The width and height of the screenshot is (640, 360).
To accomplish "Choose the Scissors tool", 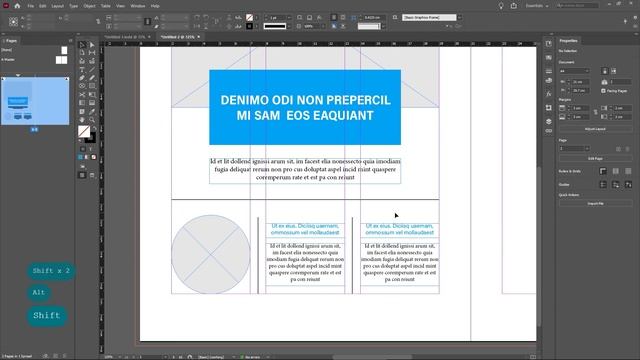I will click(82, 94).
